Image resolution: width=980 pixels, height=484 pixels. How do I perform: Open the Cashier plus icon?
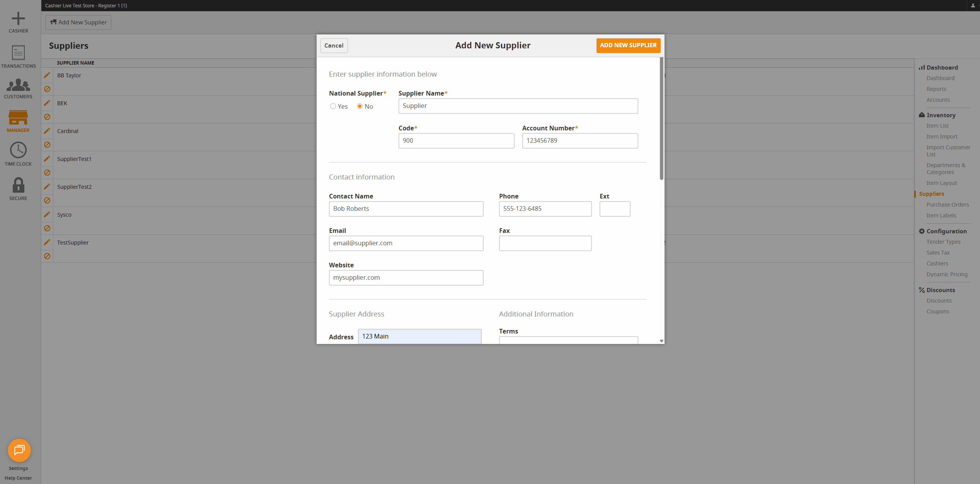(x=18, y=19)
